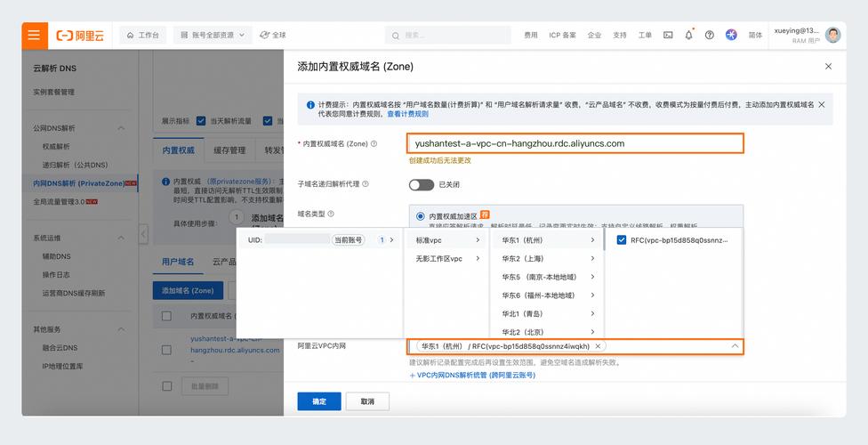Switch to the 缓存管理 tab
Screen dimensions: 868x445
coord(229,150)
